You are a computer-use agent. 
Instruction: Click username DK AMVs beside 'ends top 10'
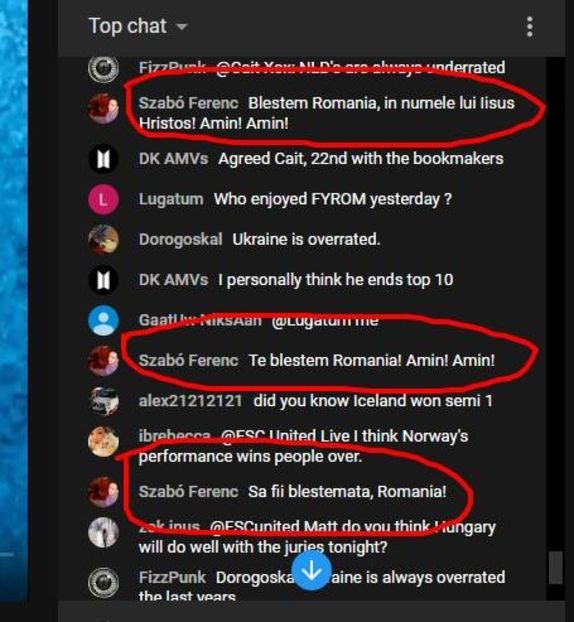tap(173, 280)
